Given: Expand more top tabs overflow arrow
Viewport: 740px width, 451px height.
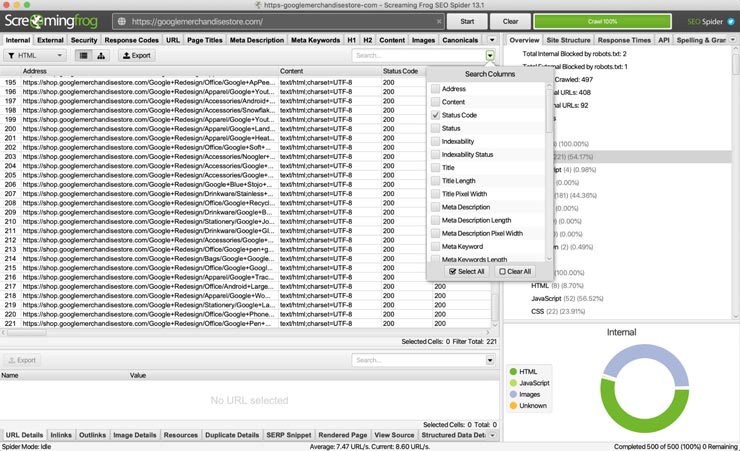Looking at the screenshot, I should tap(492, 40).
